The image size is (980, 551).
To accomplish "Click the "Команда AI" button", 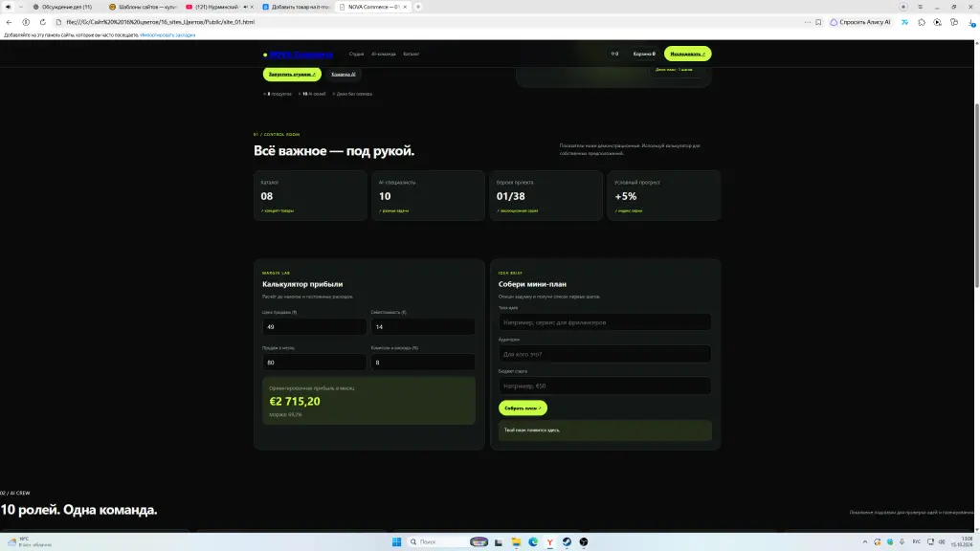I will [344, 75].
